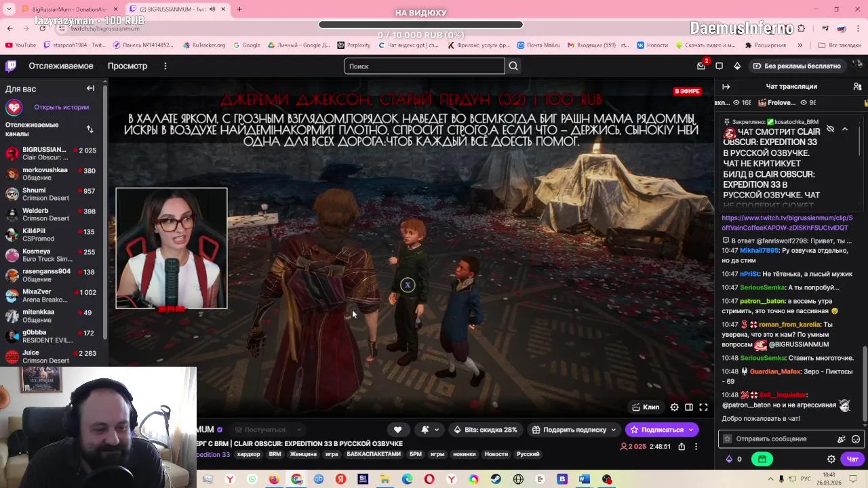Open the whispers speech bubble icon

[719, 66]
